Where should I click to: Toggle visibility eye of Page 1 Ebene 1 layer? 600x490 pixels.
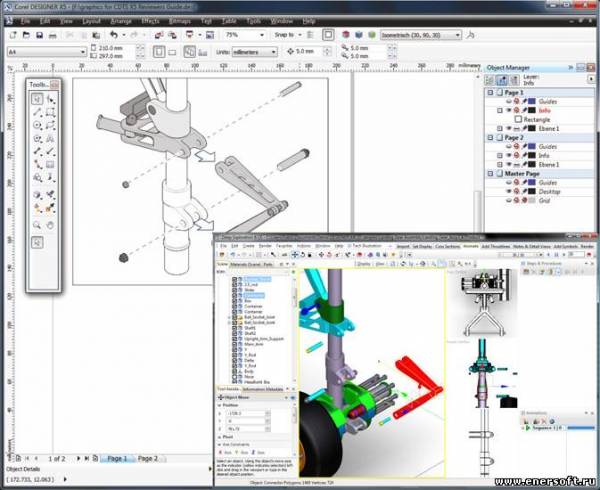click(509, 128)
